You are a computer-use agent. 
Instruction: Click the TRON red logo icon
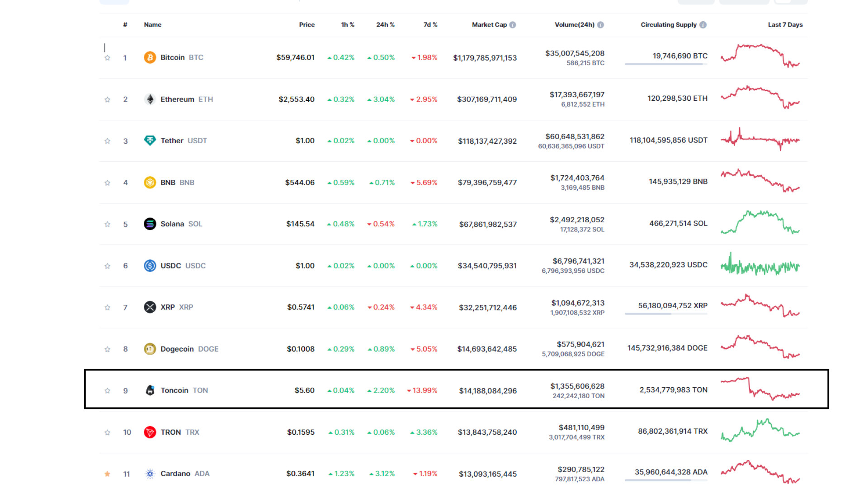150,432
